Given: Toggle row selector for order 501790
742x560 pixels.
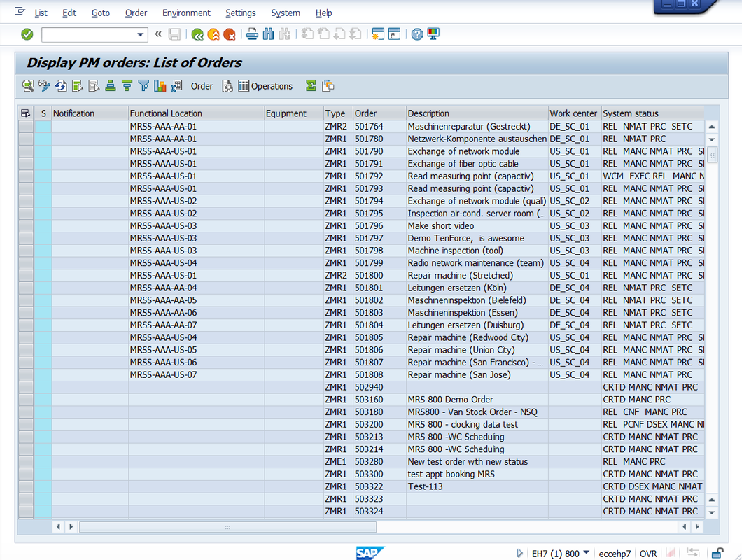Looking at the screenshot, I should [26, 151].
